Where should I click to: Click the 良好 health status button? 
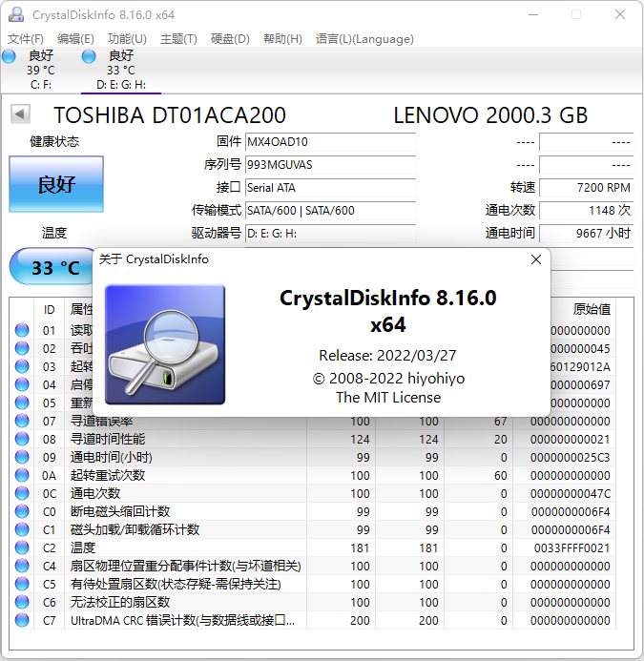[x=56, y=184]
